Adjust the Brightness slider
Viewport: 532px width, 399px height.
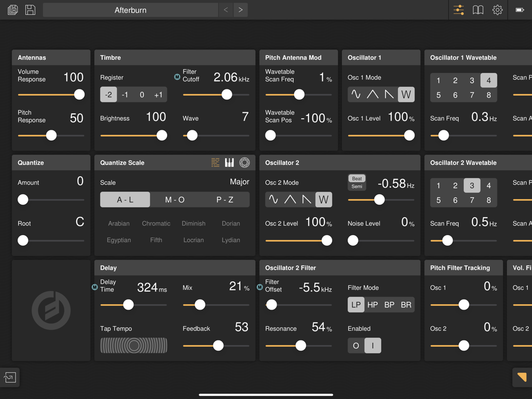134,135
